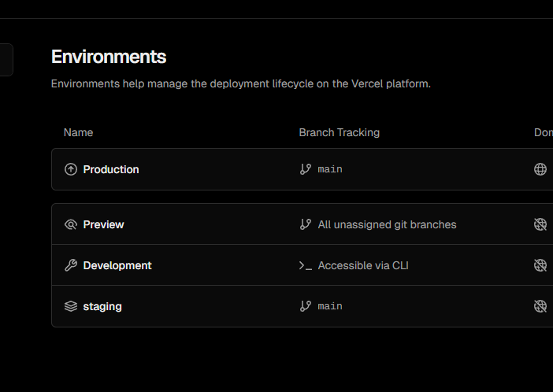
Task: Click the git branch icon in Production row
Action: tap(306, 169)
